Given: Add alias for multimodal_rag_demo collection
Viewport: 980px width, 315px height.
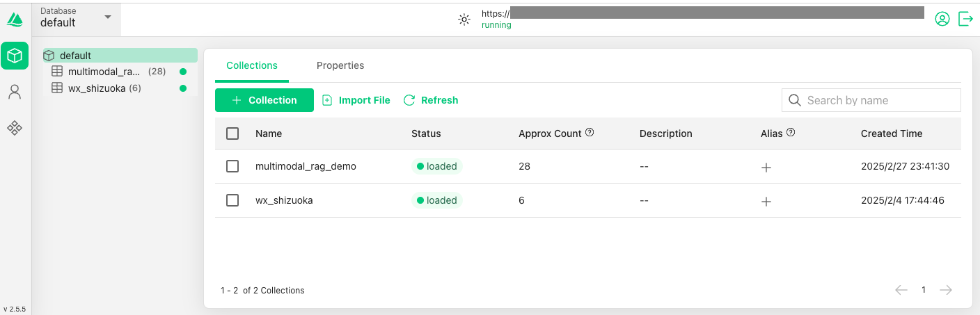Looking at the screenshot, I should [x=766, y=167].
